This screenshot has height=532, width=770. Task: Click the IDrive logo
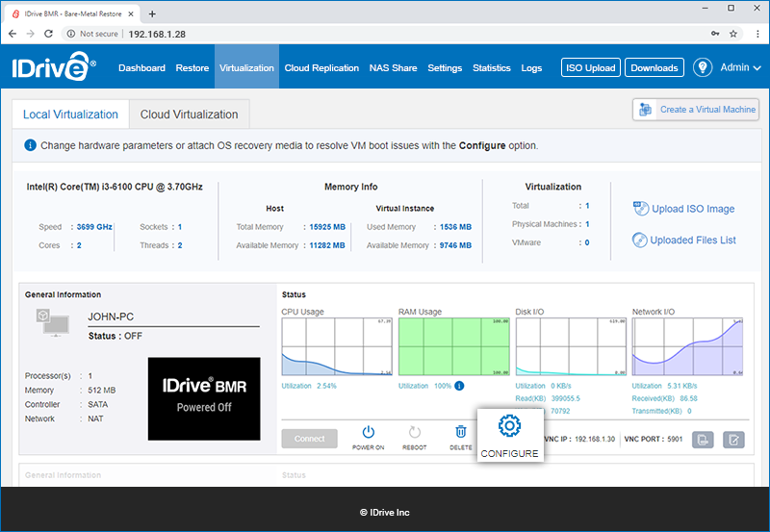point(54,66)
